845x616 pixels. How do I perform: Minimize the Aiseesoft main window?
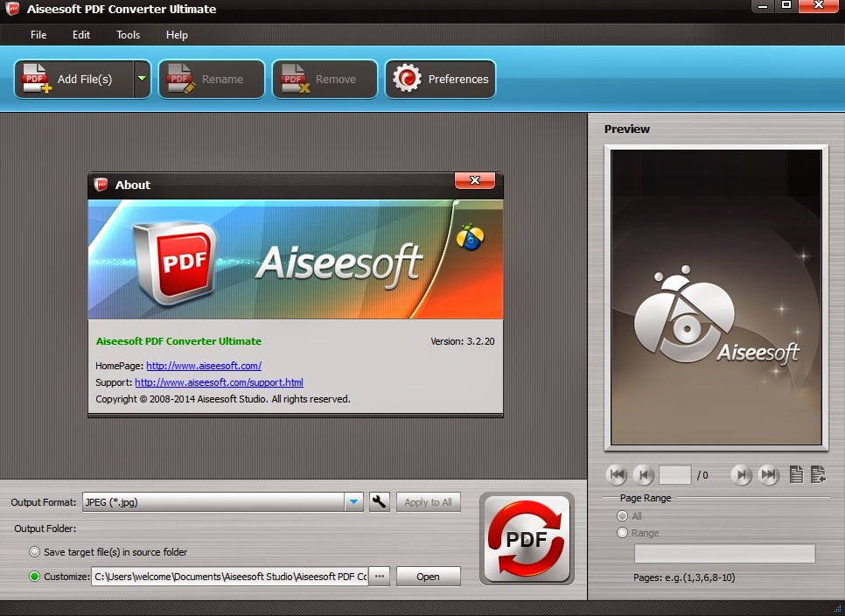pos(763,6)
